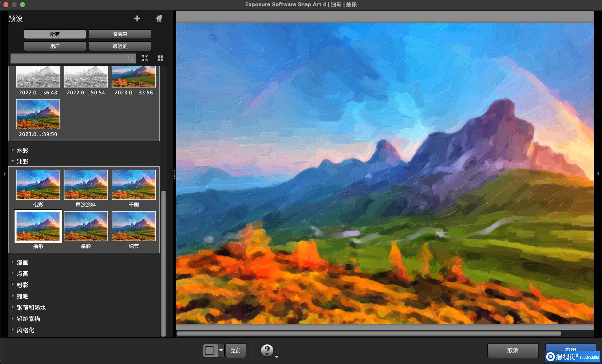Click the 取消 cancel button
Viewport: 602px width, 364px height.
[x=513, y=351]
